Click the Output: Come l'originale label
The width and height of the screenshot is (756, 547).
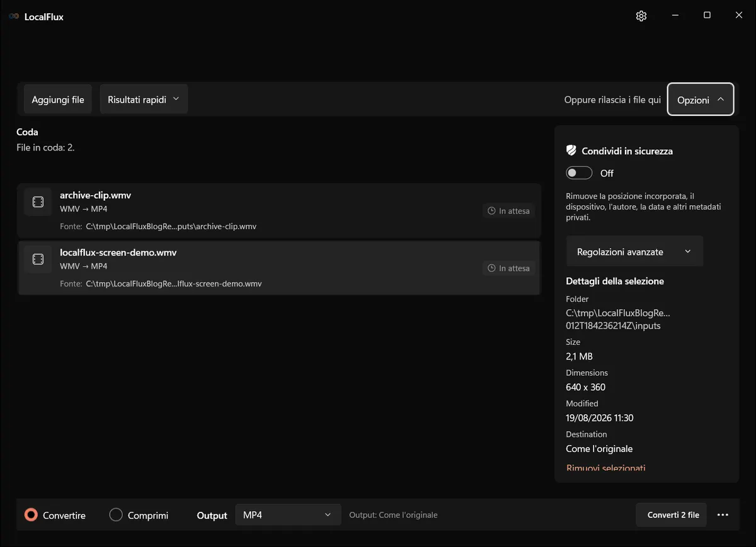tap(393, 515)
